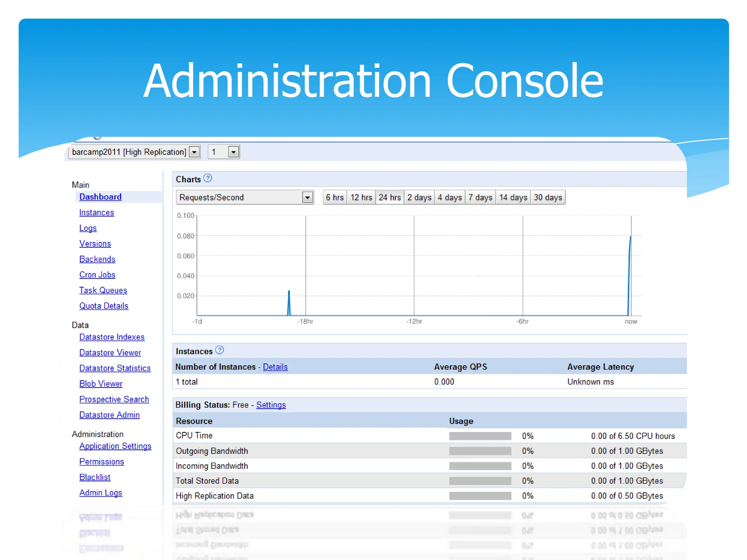This screenshot has height=560, width=747.
Task: Click the 'High Replication Data' resource label
Action: tap(214, 496)
